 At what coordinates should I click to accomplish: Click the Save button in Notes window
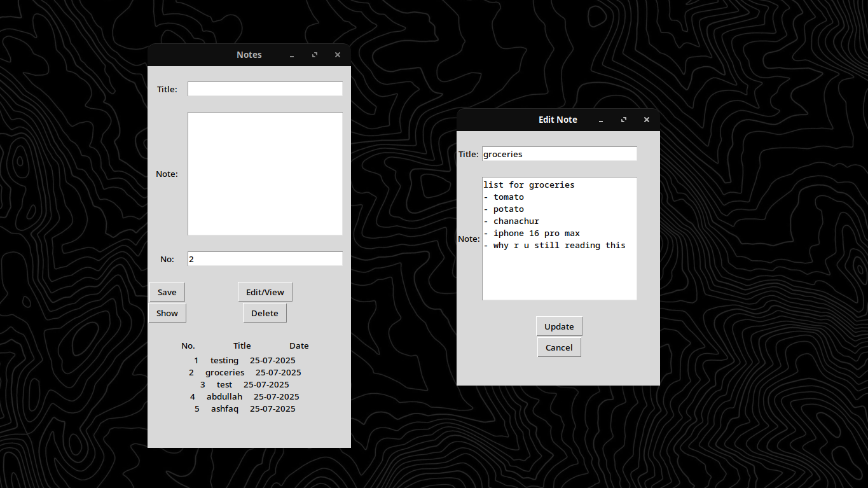167,292
